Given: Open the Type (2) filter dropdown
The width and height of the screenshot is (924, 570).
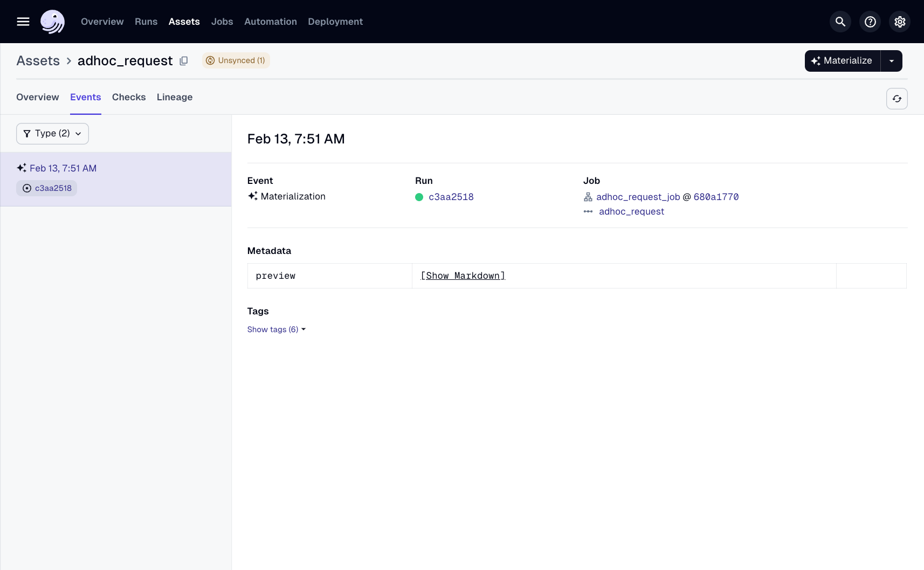Looking at the screenshot, I should tap(52, 133).
